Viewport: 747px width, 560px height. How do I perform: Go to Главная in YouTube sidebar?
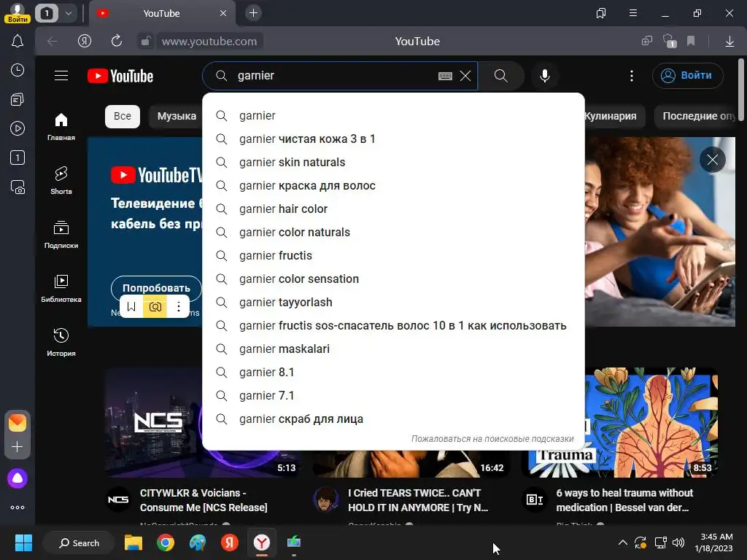(x=61, y=127)
